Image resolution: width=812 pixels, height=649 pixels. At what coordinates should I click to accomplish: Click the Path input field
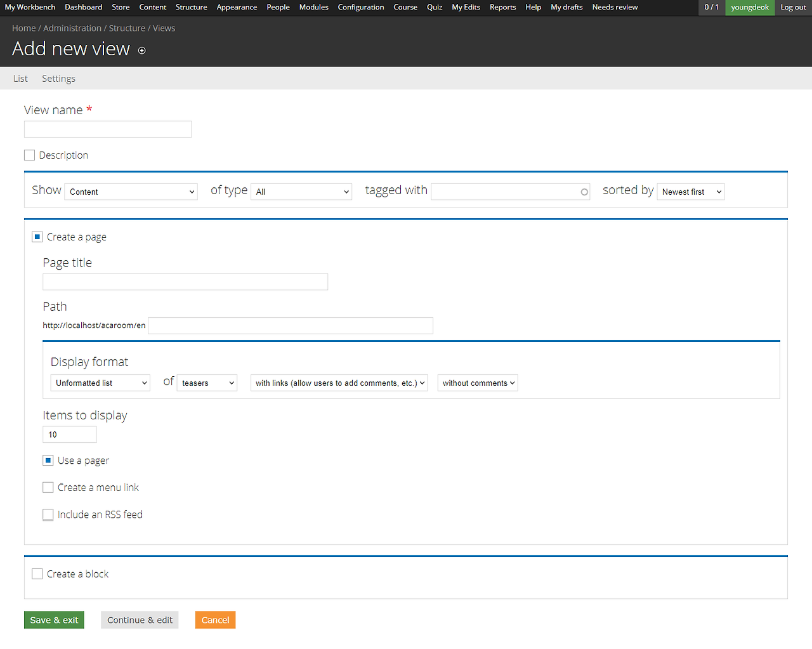[291, 325]
